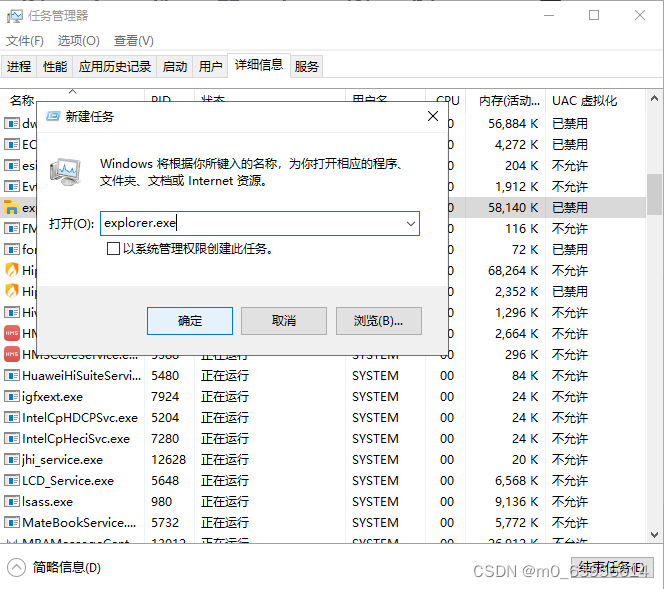Maximize the Task Manager window
The image size is (664, 589).
[x=594, y=15]
